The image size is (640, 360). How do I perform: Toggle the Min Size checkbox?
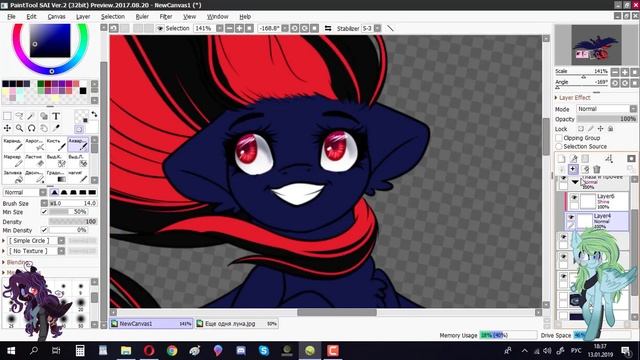point(44,212)
